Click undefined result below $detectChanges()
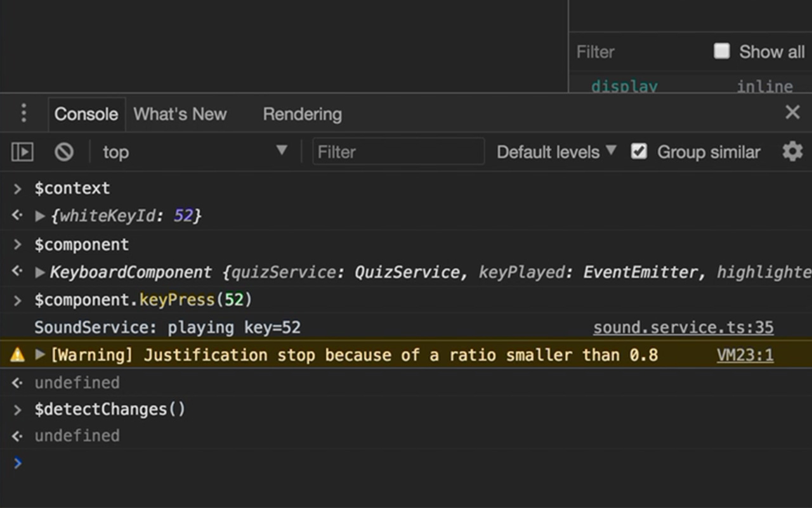The height and width of the screenshot is (508, 812). point(77,436)
